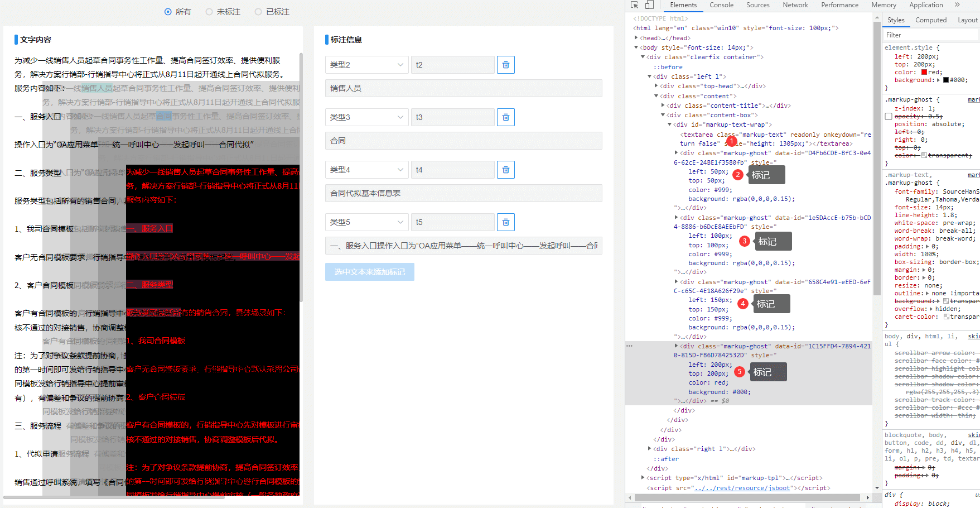Image resolution: width=980 pixels, height=508 pixels.
Task: Open the Application tab
Action: 926,5
